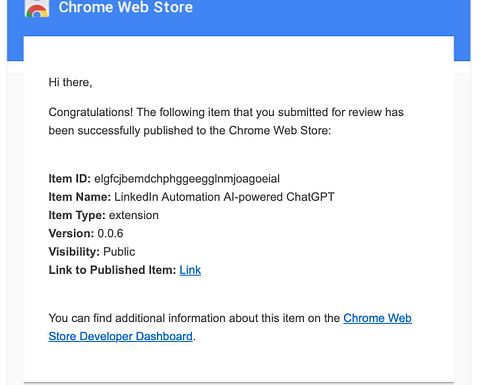Click the Chrome Web Store header title
480x385 pixels.
click(x=126, y=7)
